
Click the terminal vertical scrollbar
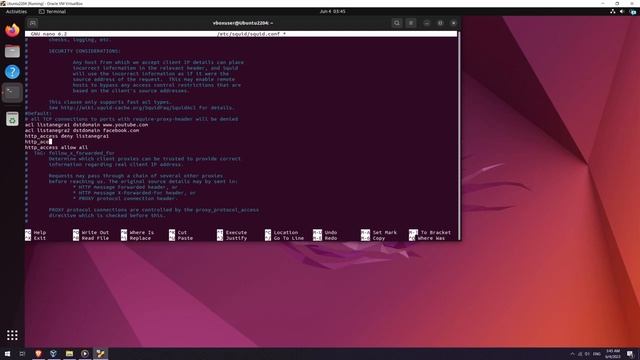point(459,135)
